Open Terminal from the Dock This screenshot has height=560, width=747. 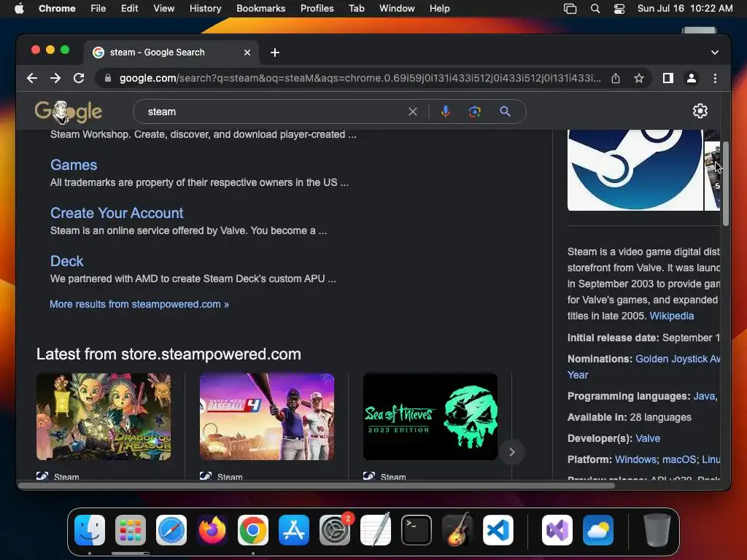pyautogui.click(x=417, y=530)
